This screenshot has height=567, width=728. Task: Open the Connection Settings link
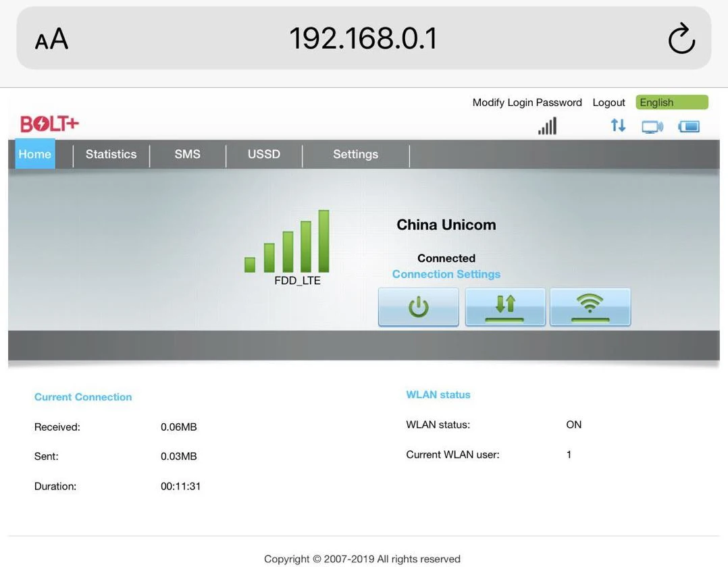446,274
